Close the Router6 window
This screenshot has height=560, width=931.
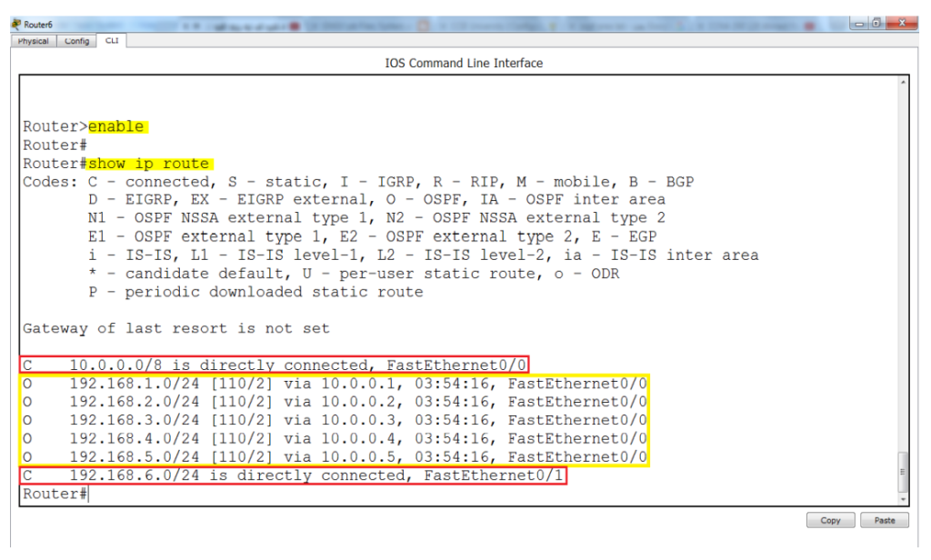(x=901, y=23)
